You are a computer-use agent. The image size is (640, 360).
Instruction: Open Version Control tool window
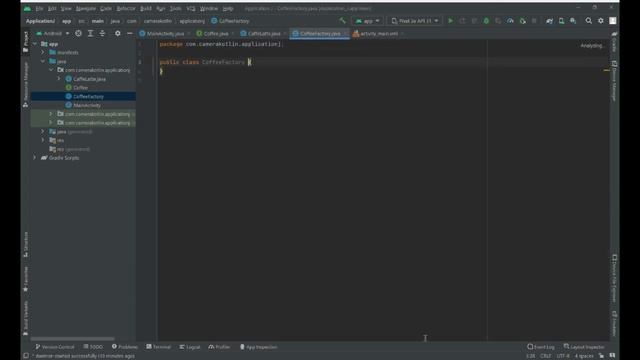55,347
